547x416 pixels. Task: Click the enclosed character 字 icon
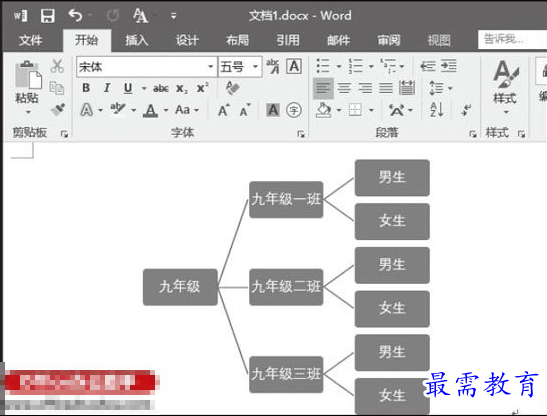[x=294, y=110]
